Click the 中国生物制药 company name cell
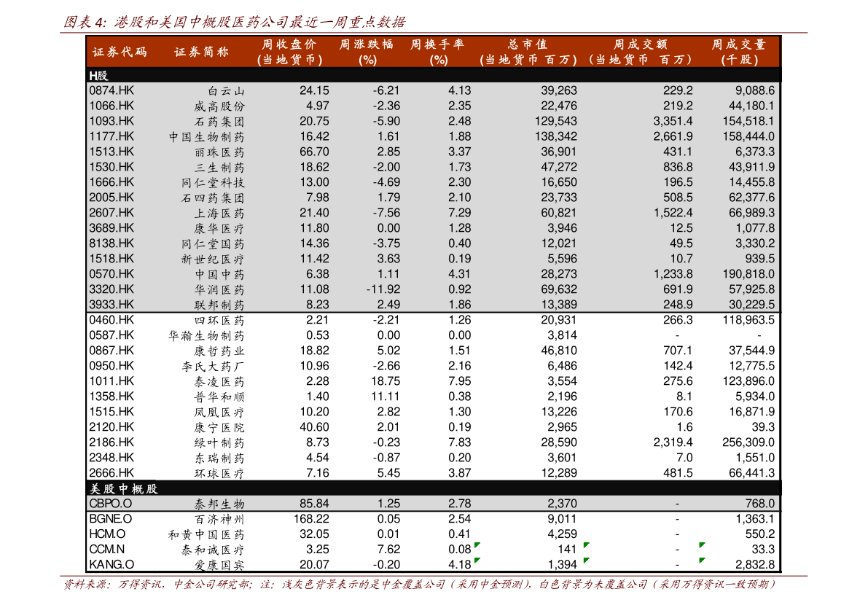868x605 pixels. pos(206,137)
